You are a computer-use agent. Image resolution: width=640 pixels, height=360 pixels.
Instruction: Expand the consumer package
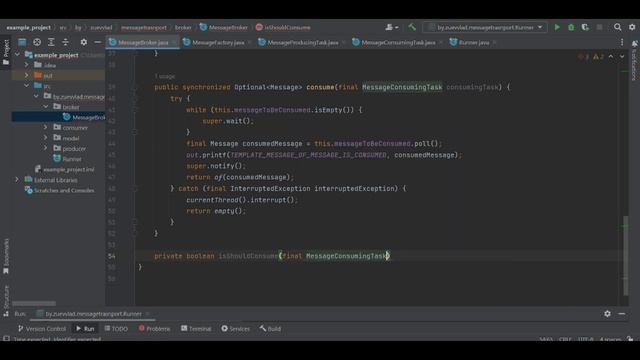coord(46,127)
